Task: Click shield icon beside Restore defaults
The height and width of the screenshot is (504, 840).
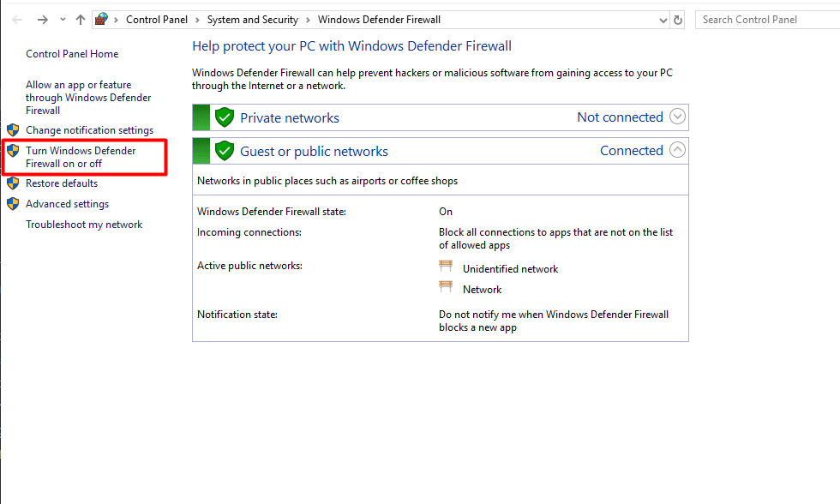Action: pyautogui.click(x=13, y=183)
